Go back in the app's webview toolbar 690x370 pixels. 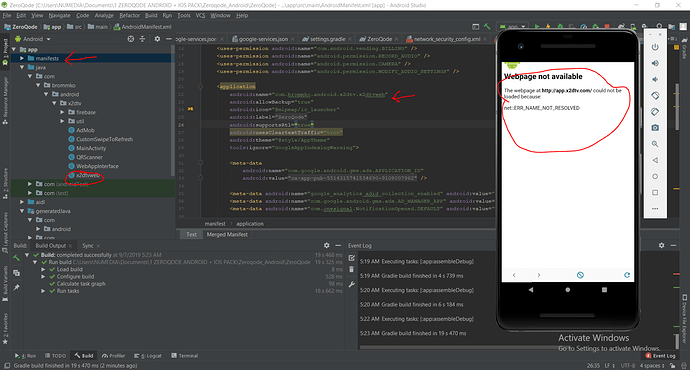(x=514, y=275)
